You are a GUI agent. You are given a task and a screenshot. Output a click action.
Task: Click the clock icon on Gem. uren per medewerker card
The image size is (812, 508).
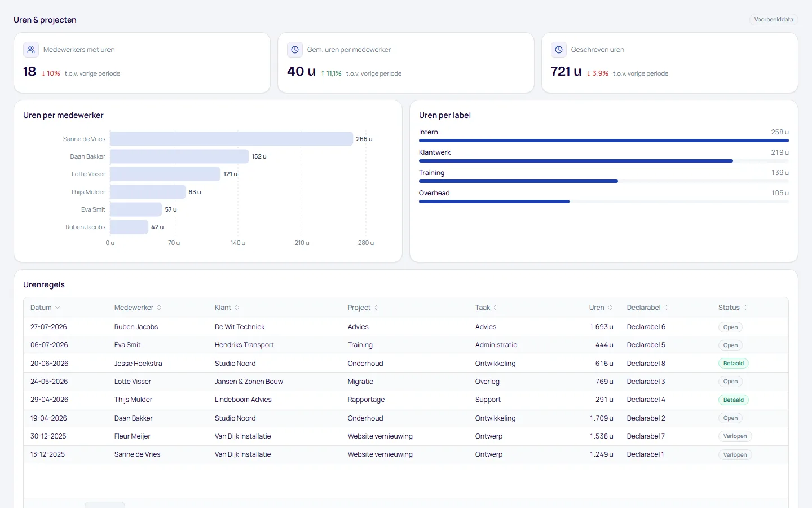click(x=295, y=50)
